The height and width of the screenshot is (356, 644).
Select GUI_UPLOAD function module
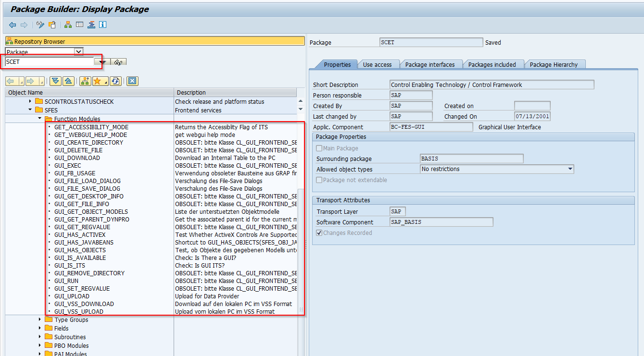[x=72, y=296]
